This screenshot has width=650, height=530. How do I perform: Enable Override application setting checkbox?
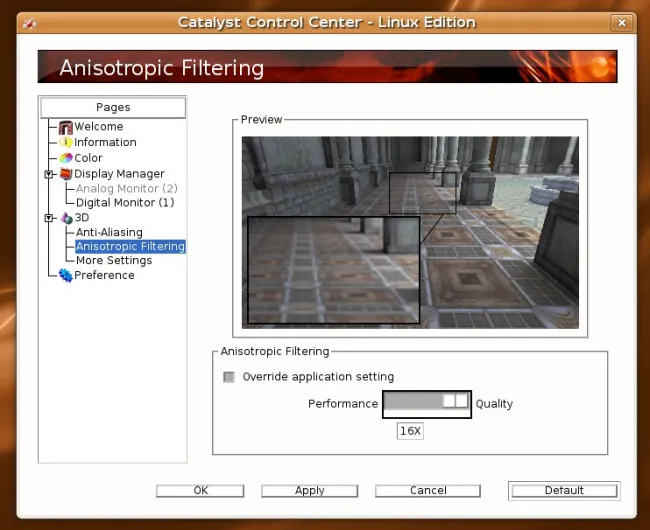pos(229,377)
